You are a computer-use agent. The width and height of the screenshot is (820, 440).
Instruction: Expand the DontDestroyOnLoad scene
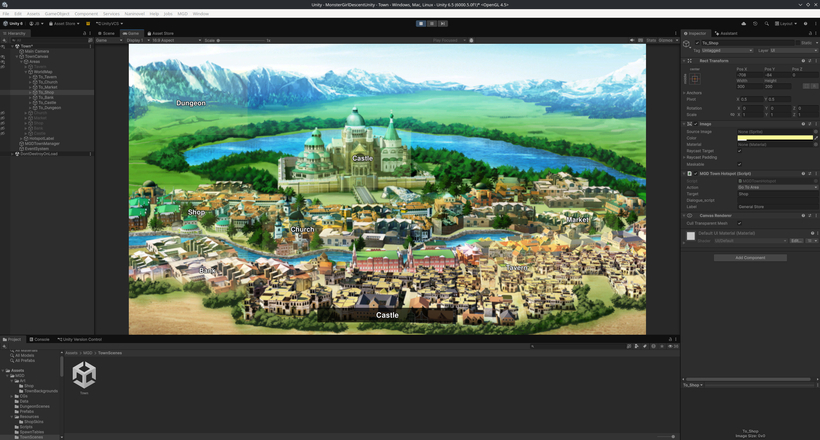click(x=13, y=154)
